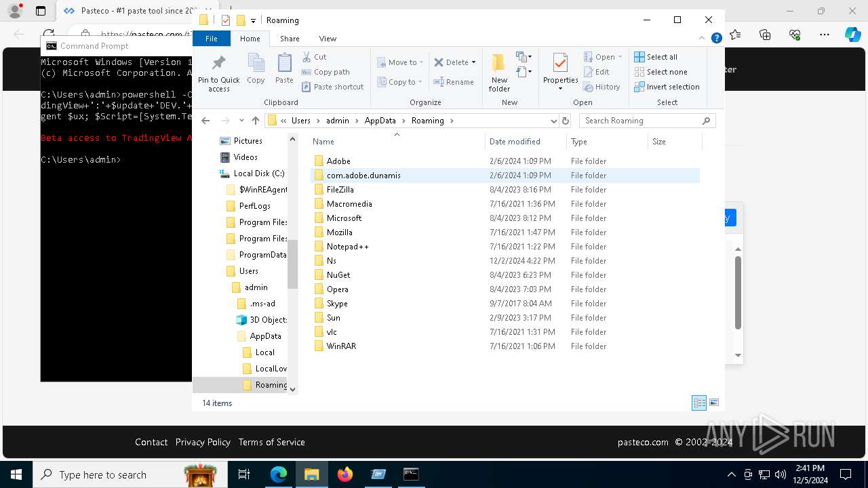This screenshot has height=488, width=868.
Task: Sort by Name column header
Action: pos(397,142)
